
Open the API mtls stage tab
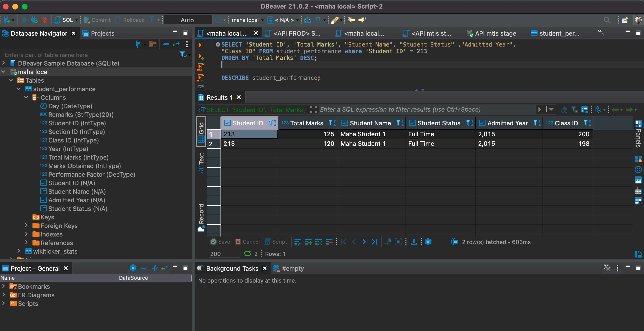coord(491,33)
